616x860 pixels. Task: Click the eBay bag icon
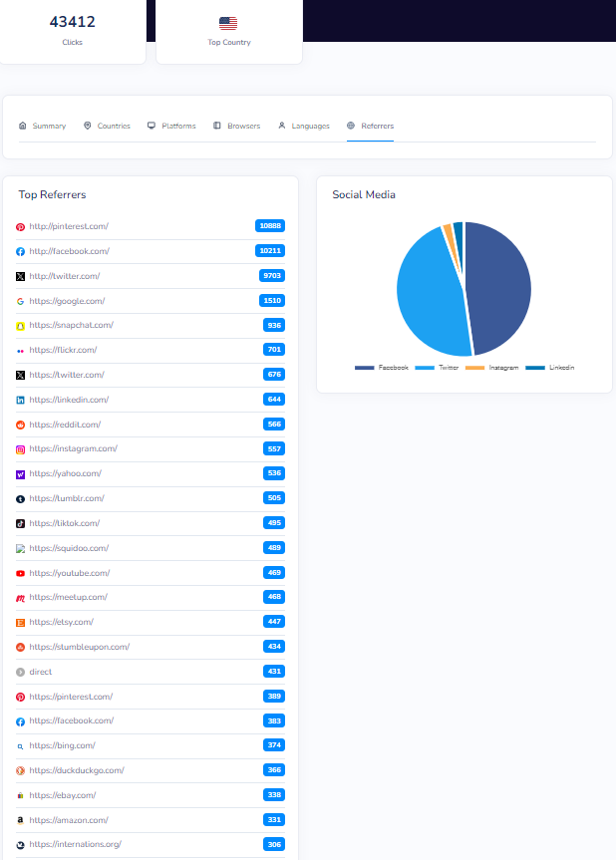[x=20, y=796]
